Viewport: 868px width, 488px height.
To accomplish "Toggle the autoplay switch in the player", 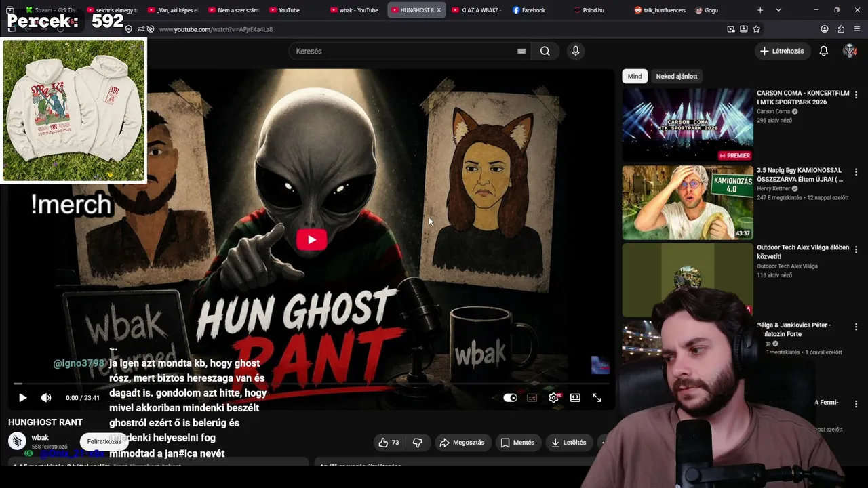I will coord(510,398).
